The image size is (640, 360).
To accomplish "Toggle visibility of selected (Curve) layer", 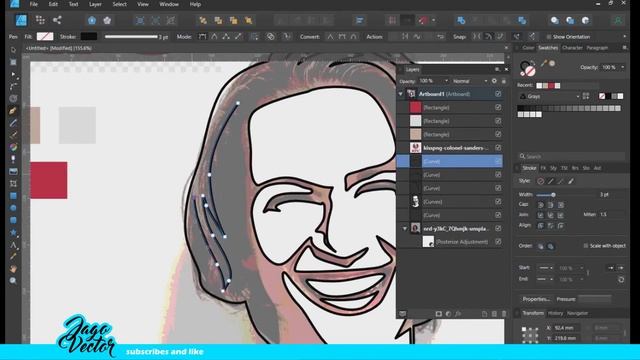I will [498, 161].
